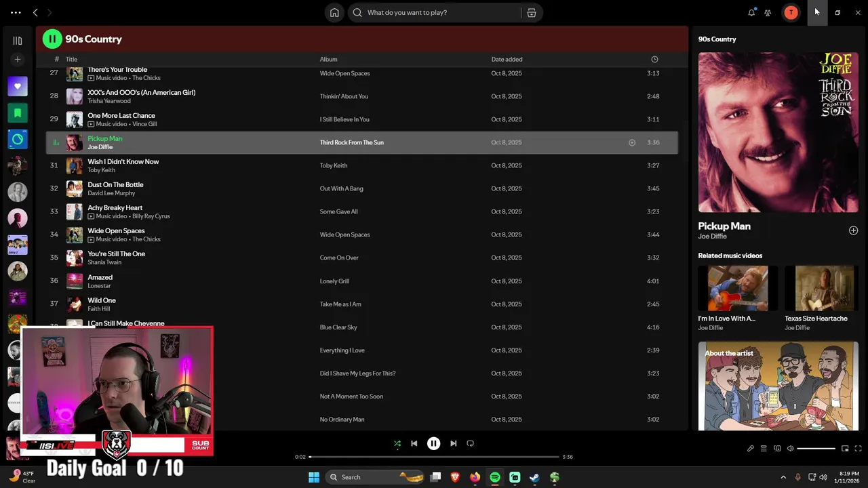Screen dimensions: 868x488
Task: Select the song You're Still The One
Action: tap(116, 253)
